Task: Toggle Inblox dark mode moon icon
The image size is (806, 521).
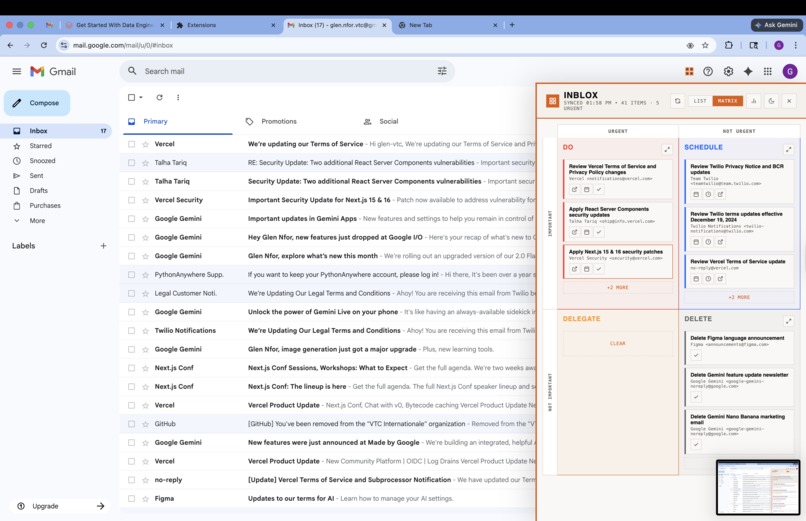Action: (x=772, y=101)
